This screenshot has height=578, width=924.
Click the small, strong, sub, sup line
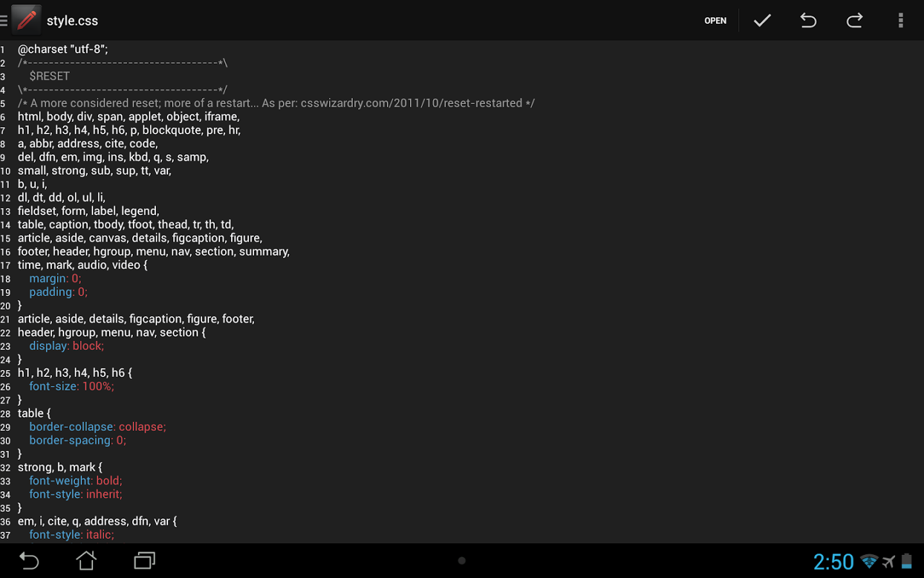coord(94,170)
